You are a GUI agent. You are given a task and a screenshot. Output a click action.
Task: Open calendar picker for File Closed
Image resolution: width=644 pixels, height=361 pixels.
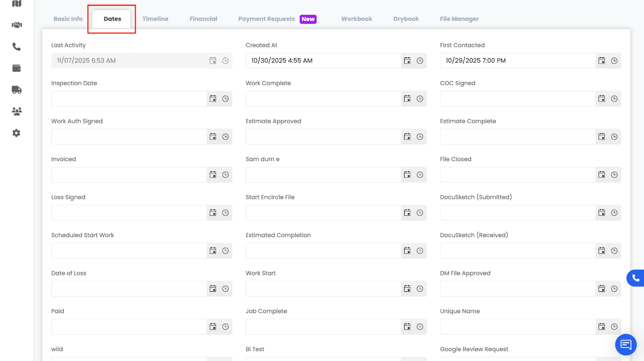(602, 174)
